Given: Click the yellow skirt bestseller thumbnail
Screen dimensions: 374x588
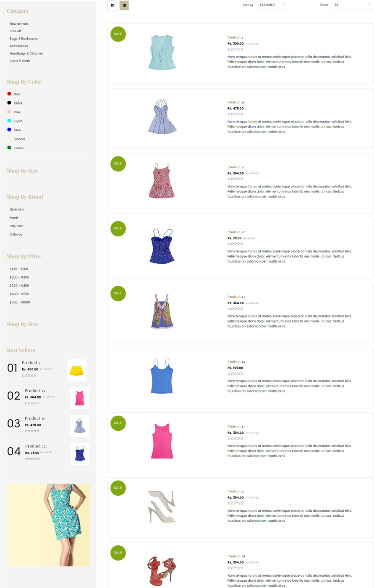Looking at the screenshot, I should [77, 370].
